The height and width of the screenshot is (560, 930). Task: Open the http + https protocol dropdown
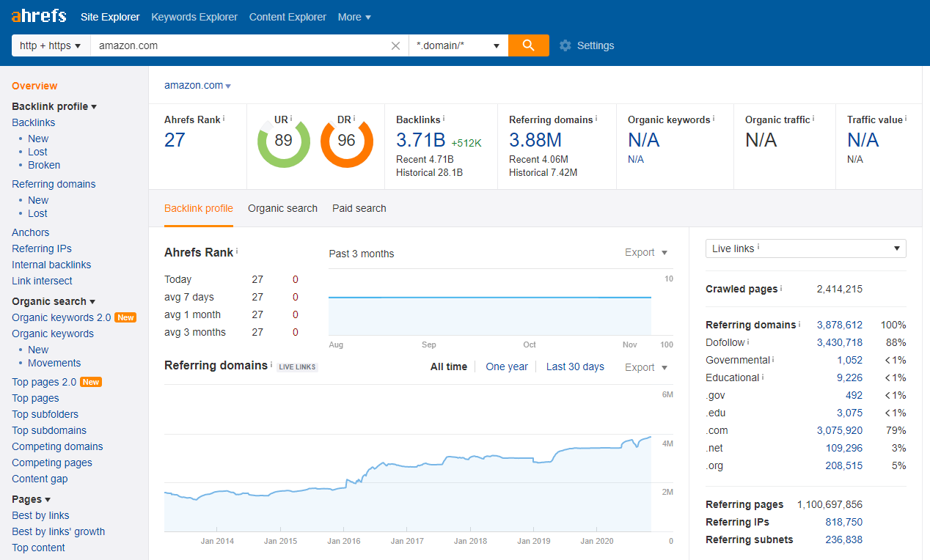[x=51, y=45]
